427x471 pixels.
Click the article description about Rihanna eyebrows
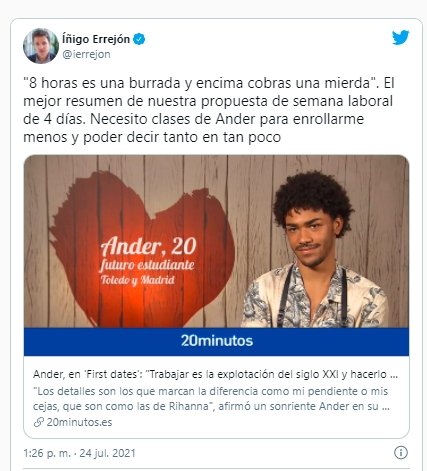click(x=211, y=398)
